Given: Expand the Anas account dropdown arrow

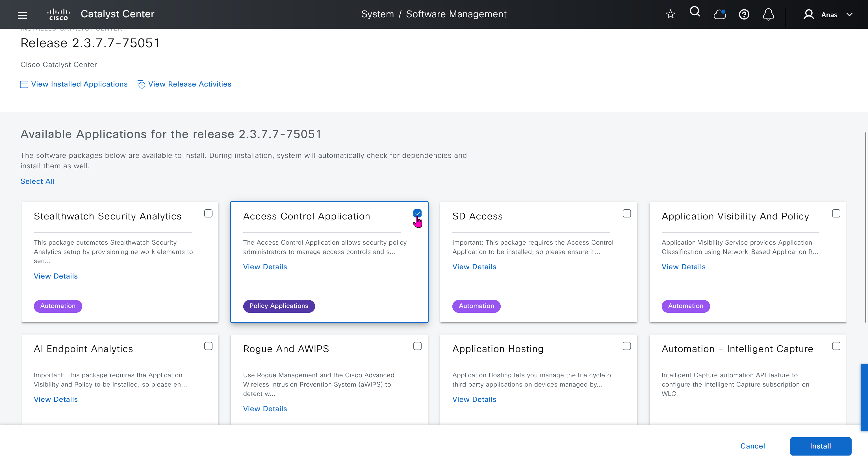Looking at the screenshot, I should click(x=849, y=14).
